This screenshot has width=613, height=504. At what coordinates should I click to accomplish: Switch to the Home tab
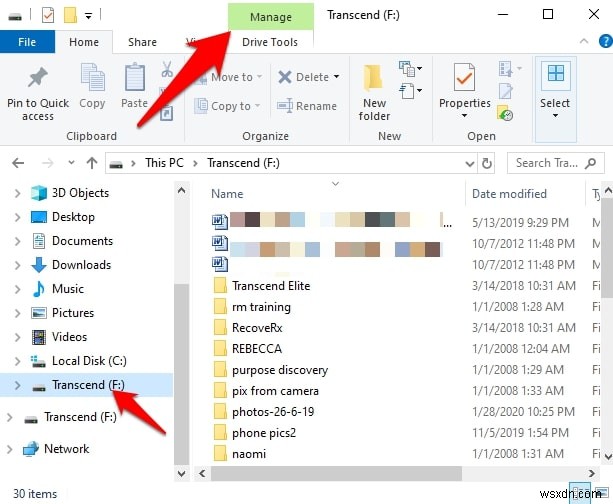coord(84,42)
